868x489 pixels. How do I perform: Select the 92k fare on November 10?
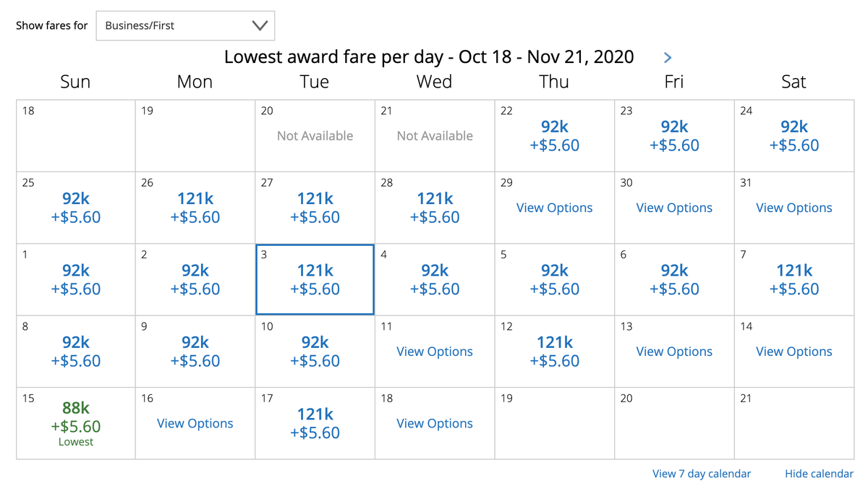pos(314,352)
